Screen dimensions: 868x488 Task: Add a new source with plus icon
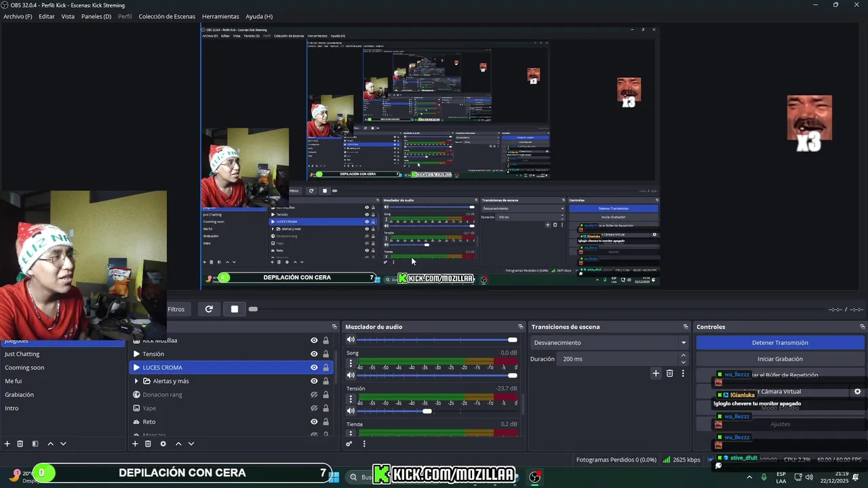[x=135, y=444]
